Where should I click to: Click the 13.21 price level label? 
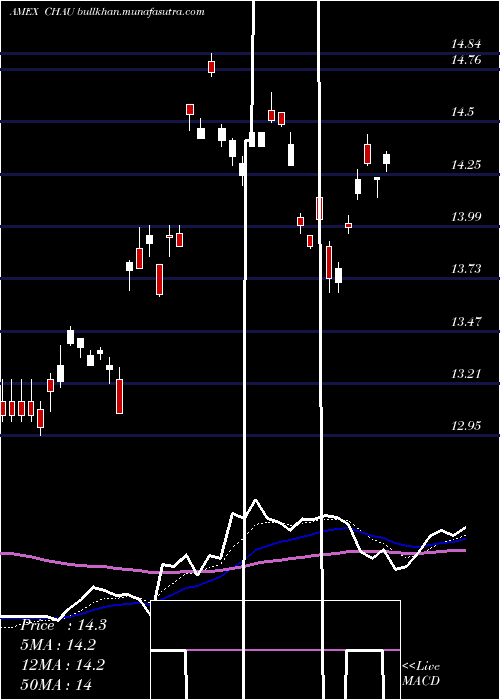[466, 374]
